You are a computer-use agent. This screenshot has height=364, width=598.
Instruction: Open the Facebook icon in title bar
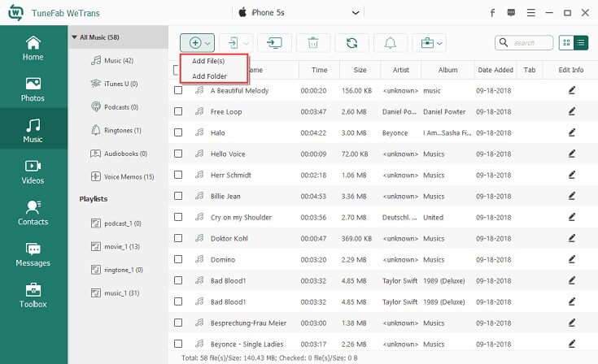[492, 13]
